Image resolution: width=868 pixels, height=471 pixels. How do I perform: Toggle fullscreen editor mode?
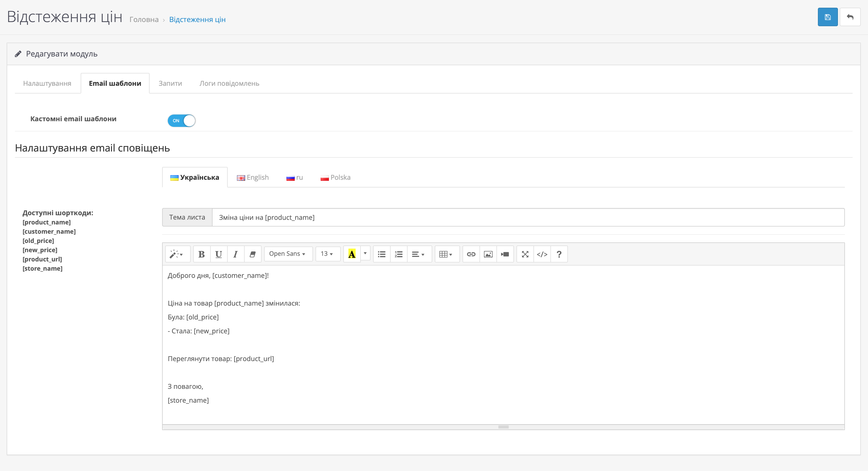tap(525, 254)
